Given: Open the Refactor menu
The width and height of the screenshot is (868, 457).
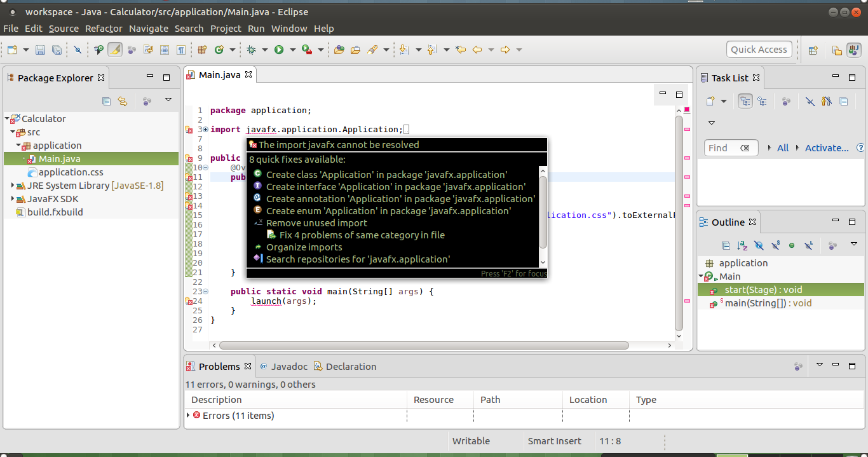Looking at the screenshot, I should (x=104, y=29).
